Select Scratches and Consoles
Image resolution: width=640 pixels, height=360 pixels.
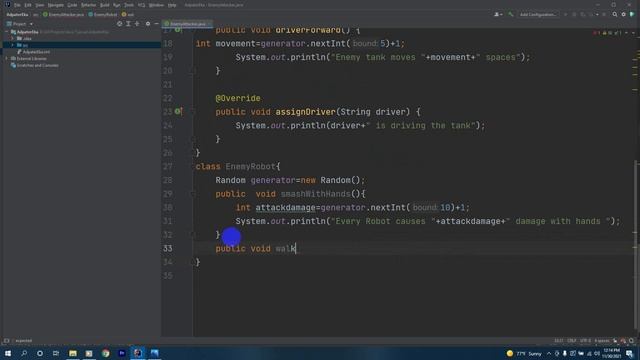pyautogui.click(x=34, y=65)
